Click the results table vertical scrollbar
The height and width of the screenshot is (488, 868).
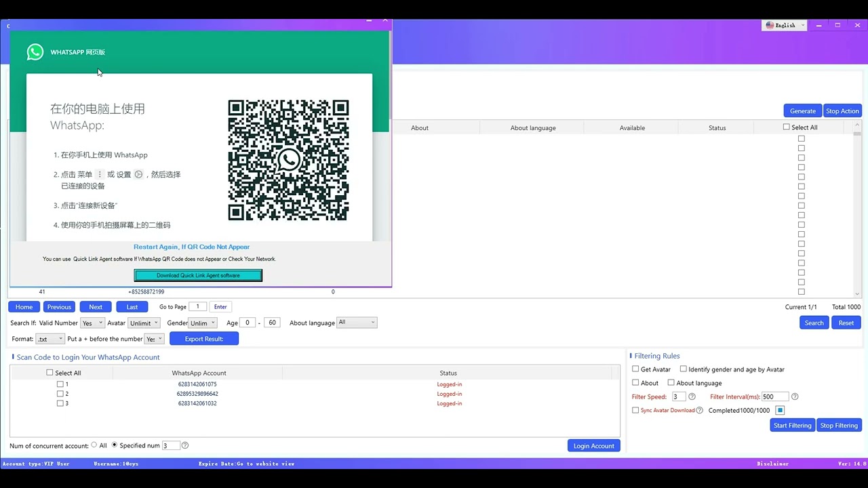[857, 209]
